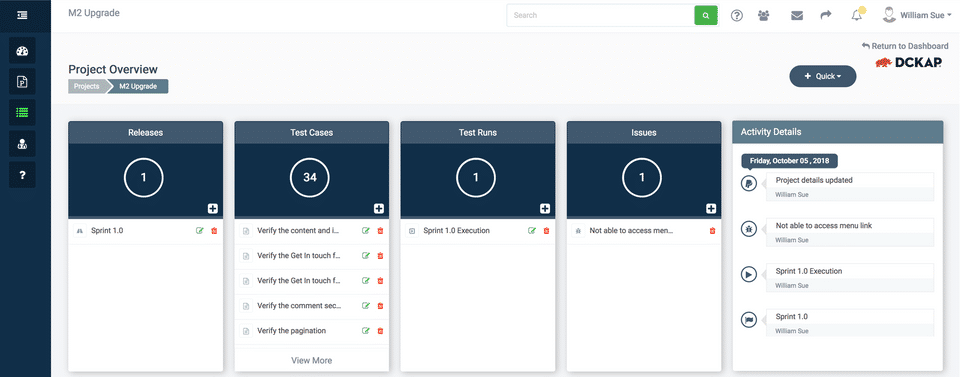Click Return to Dashboard link
The height and width of the screenshot is (377, 960).
[x=905, y=46]
